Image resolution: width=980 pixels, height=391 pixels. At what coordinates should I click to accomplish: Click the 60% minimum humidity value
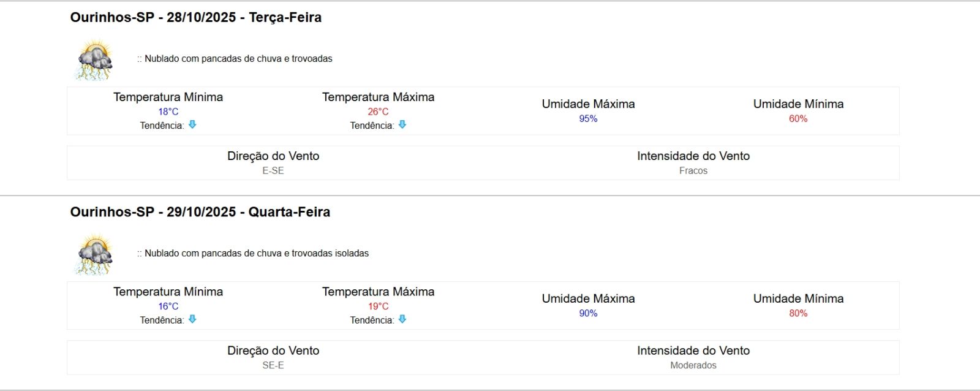(798, 119)
